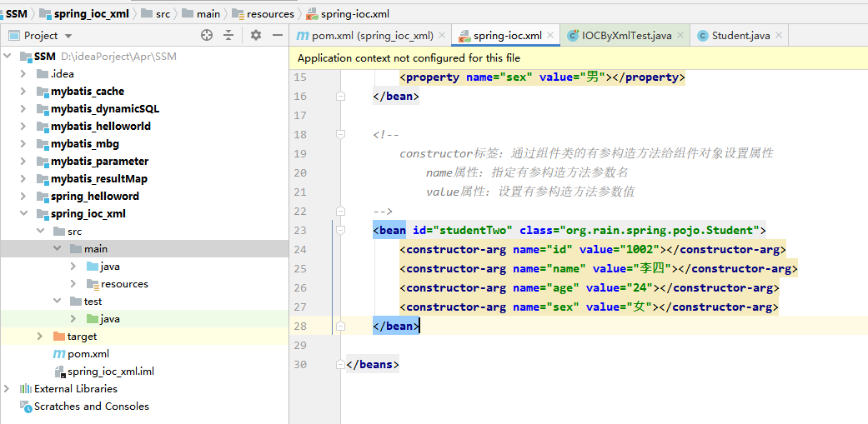This screenshot has height=424, width=868.
Task: Close the spring-ioc.xml tab
Action: tap(550, 36)
